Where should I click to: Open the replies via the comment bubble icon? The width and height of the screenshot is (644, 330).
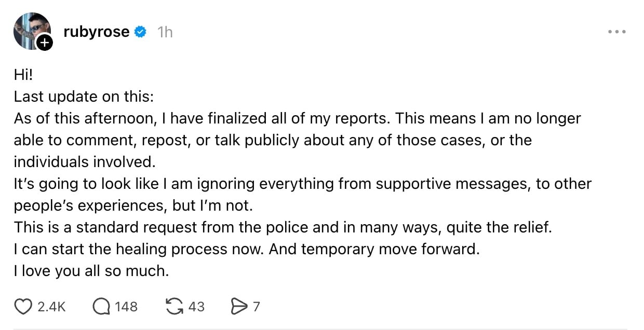coord(100,306)
